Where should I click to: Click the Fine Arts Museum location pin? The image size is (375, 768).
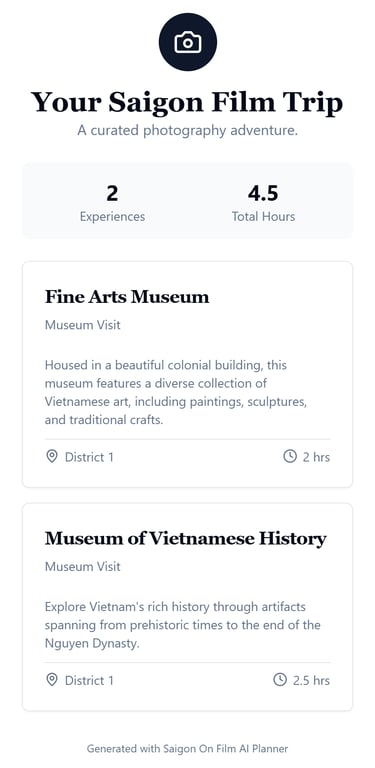(x=51, y=457)
